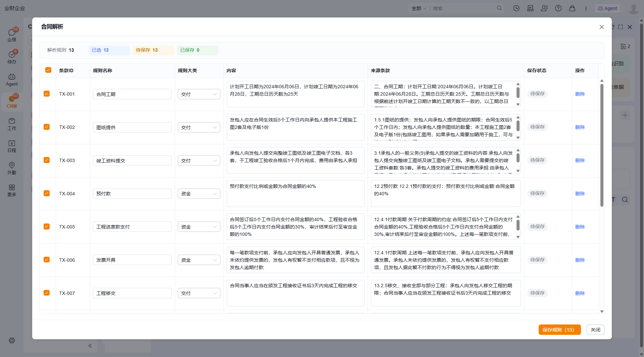
Task: Uncheck the TX-005 row checkbox
Action: coord(47,226)
